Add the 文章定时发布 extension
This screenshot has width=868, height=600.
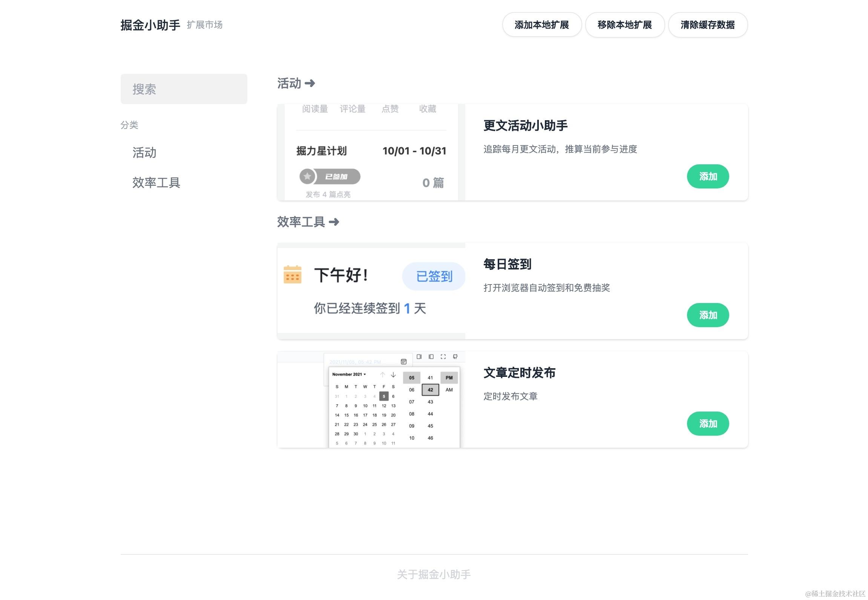click(x=707, y=424)
